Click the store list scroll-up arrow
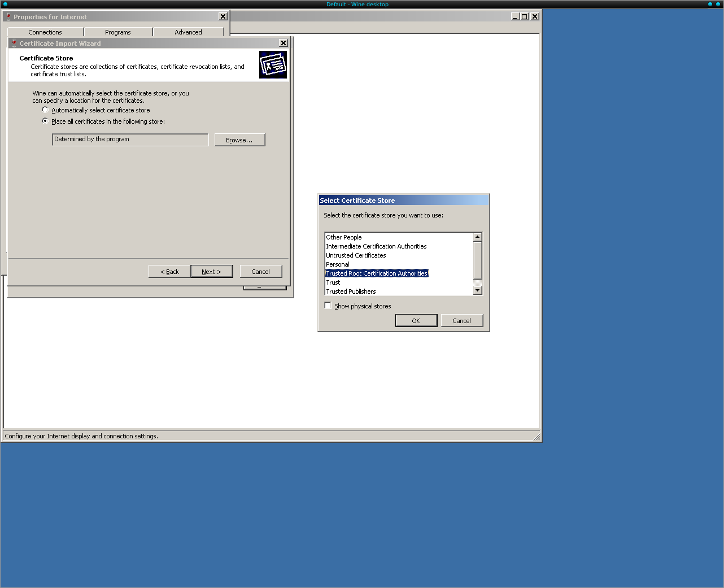Image resolution: width=724 pixels, height=588 pixels. tap(478, 237)
